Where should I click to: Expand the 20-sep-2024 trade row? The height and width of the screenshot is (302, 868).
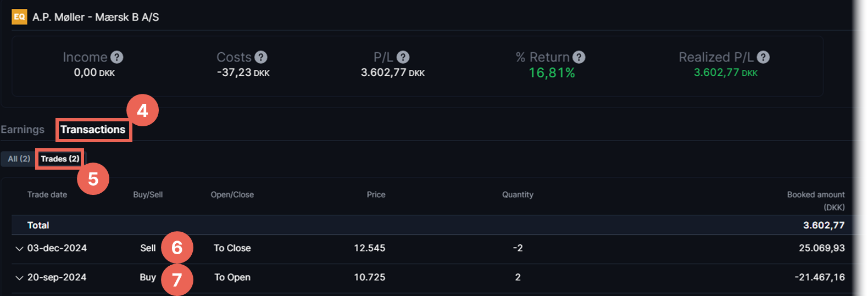point(19,278)
